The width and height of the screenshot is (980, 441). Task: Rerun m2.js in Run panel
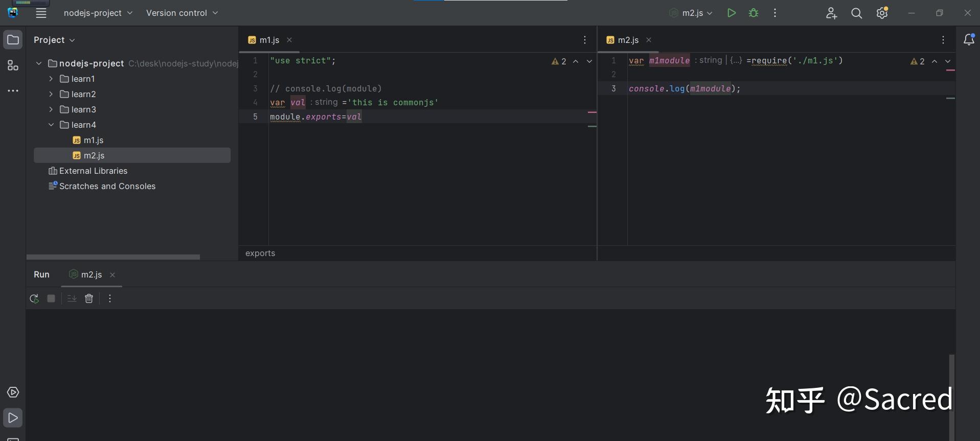pyautogui.click(x=34, y=298)
